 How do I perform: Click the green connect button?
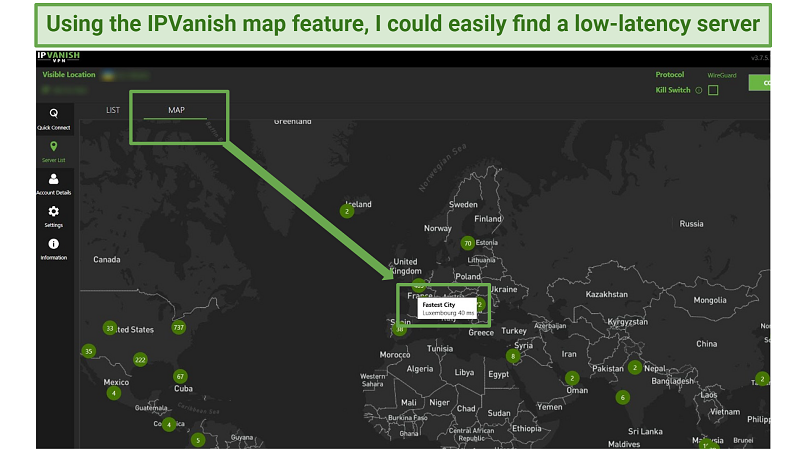coord(759,83)
